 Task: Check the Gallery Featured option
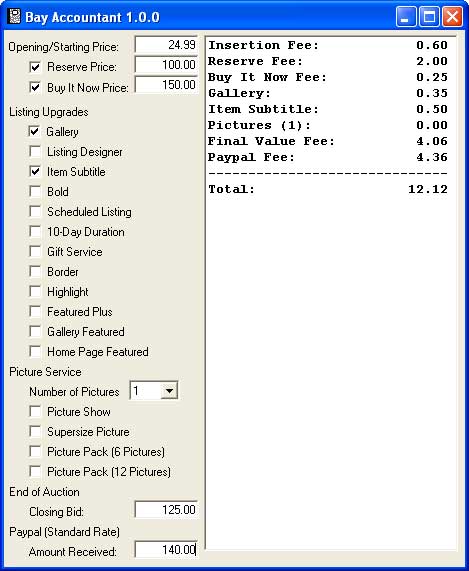coord(35,332)
